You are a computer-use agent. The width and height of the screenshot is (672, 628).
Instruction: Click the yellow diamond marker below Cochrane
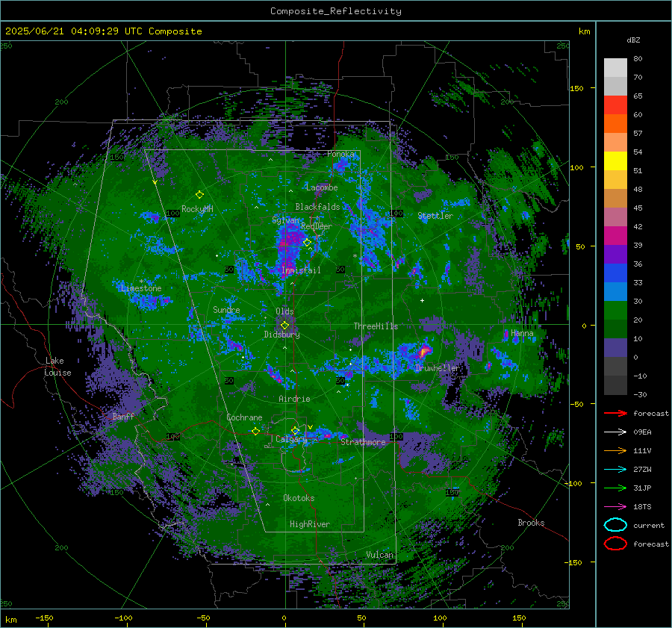255,431
